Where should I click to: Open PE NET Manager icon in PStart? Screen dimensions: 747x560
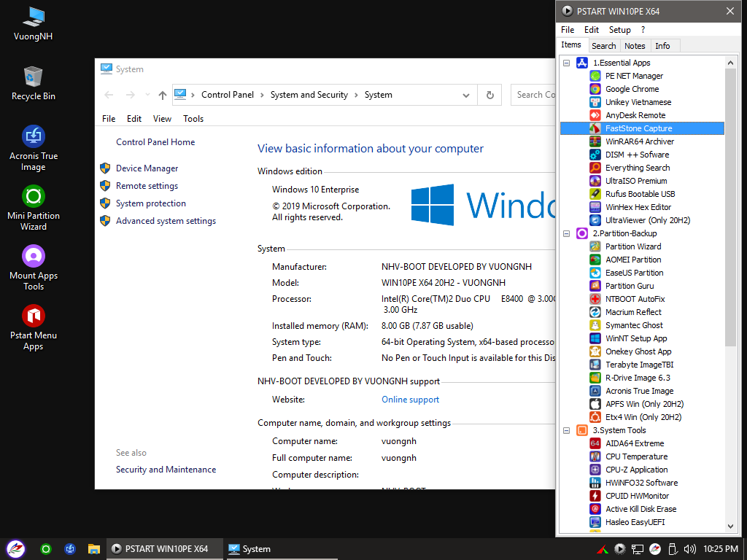coord(595,76)
